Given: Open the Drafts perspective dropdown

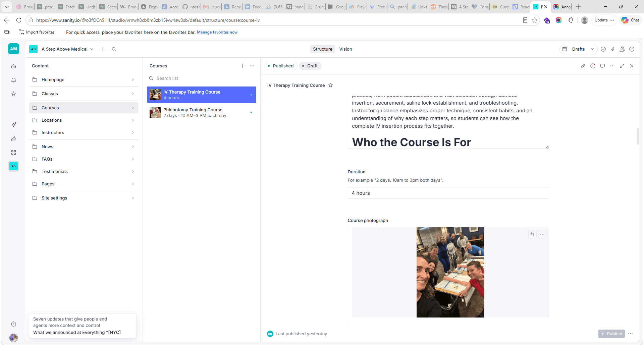Looking at the screenshot, I should click(x=578, y=49).
